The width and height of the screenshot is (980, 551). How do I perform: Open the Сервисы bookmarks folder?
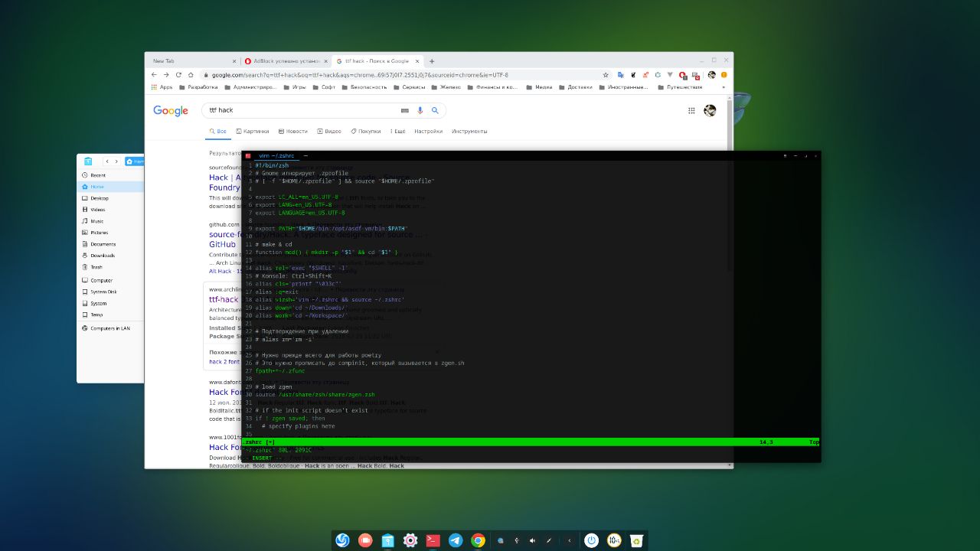(x=409, y=87)
